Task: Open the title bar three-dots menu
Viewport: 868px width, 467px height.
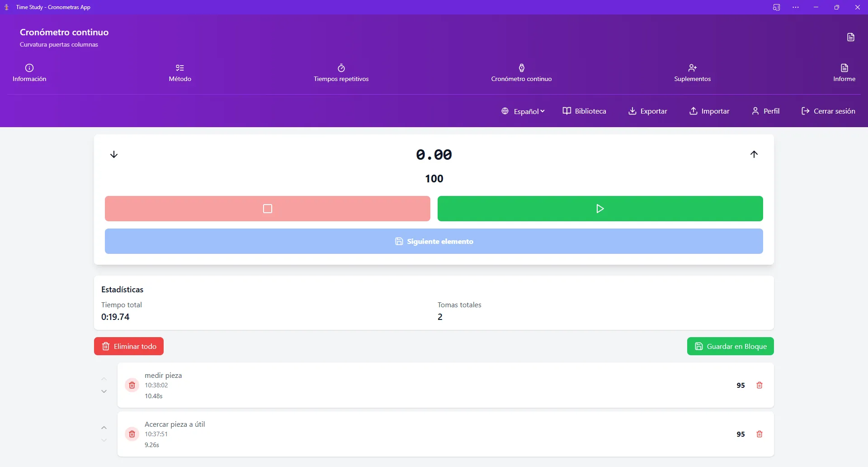Action: (796, 7)
